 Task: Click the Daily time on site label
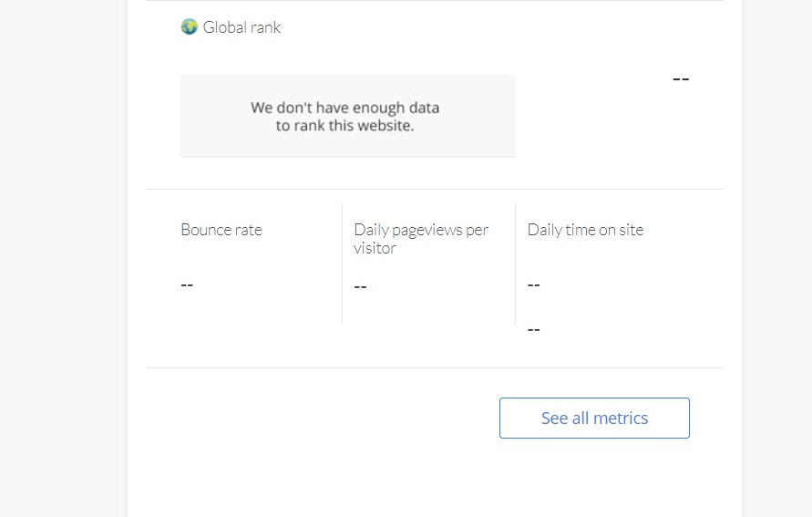tap(585, 230)
